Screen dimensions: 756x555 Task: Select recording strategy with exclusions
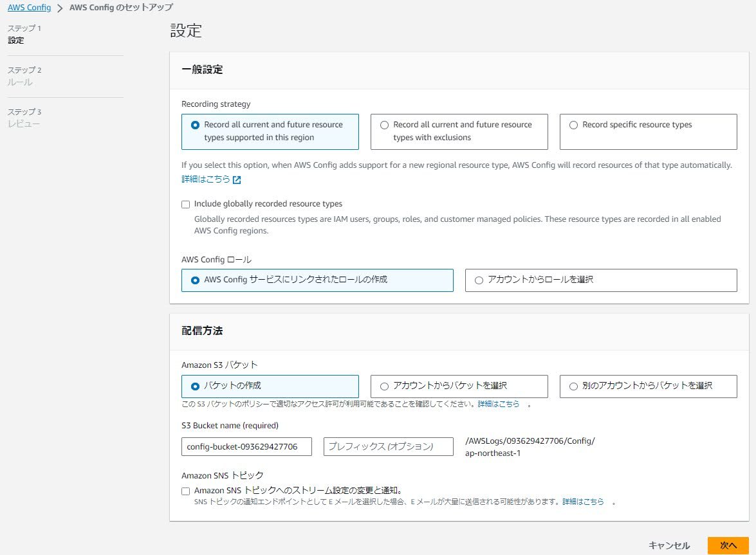(x=384, y=125)
